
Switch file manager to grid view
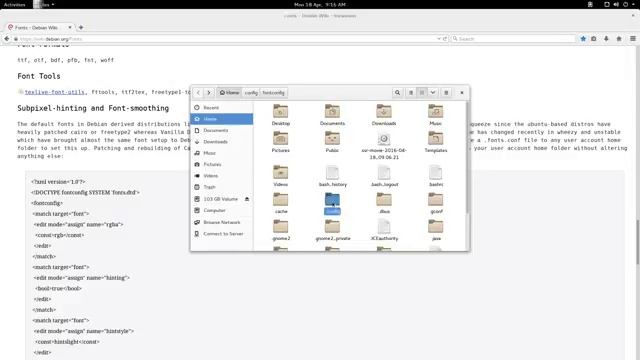(422, 93)
